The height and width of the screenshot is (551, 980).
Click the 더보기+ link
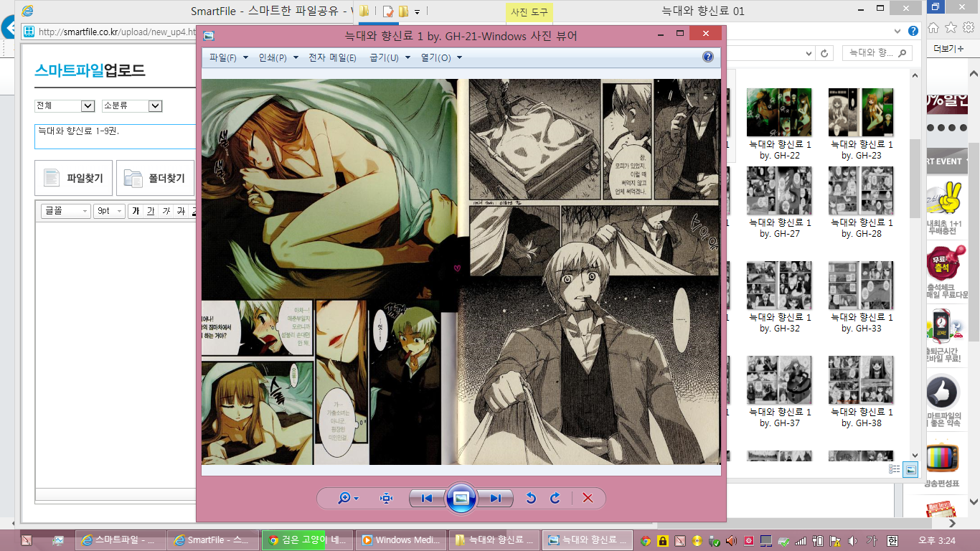[x=947, y=48]
